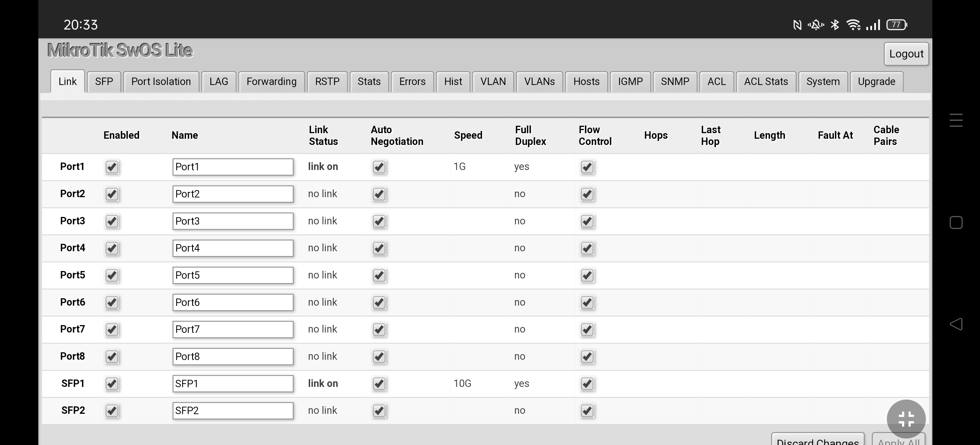This screenshot has height=445, width=980.
Task: Open the Port Isolation tab
Action: point(161,82)
